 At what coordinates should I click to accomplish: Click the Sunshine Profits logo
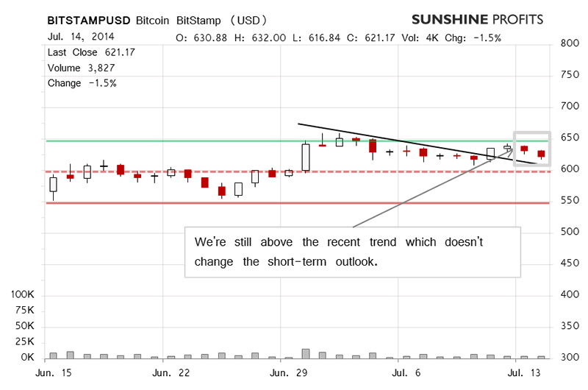pyautogui.click(x=477, y=20)
